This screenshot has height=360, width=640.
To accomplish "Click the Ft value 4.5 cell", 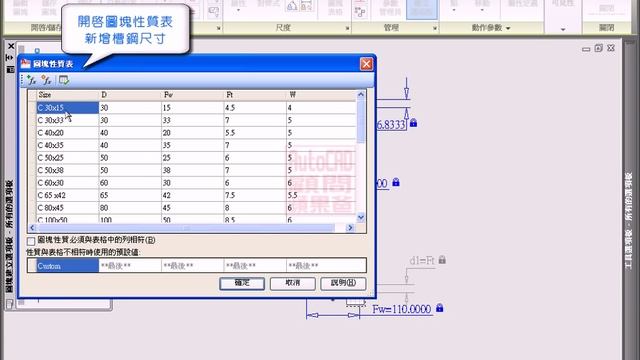I will click(x=255, y=108).
